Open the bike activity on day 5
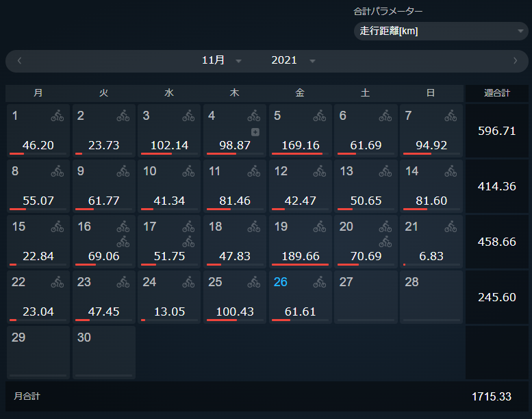 pos(320,116)
